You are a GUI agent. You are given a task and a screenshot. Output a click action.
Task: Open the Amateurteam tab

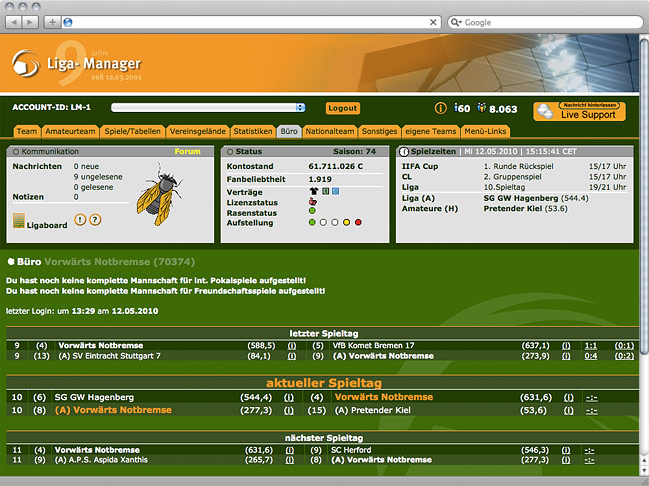click(70, 131)
